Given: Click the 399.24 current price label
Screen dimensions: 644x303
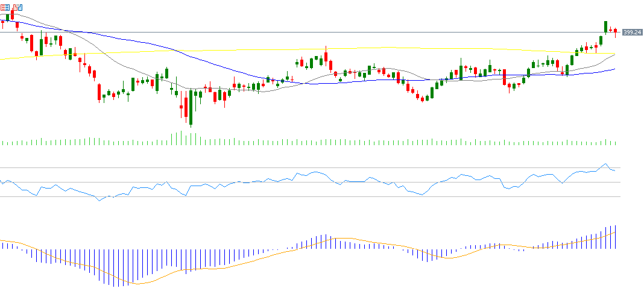Looking at the screenshot, I should pyautogui.click(x=631, y=32).
